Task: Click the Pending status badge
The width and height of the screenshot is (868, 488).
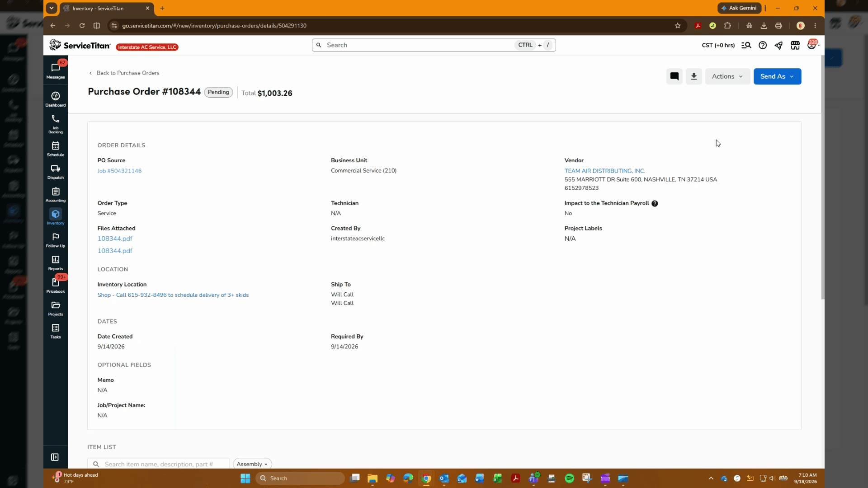Action: pyautogui.click(x=218, y=92)
